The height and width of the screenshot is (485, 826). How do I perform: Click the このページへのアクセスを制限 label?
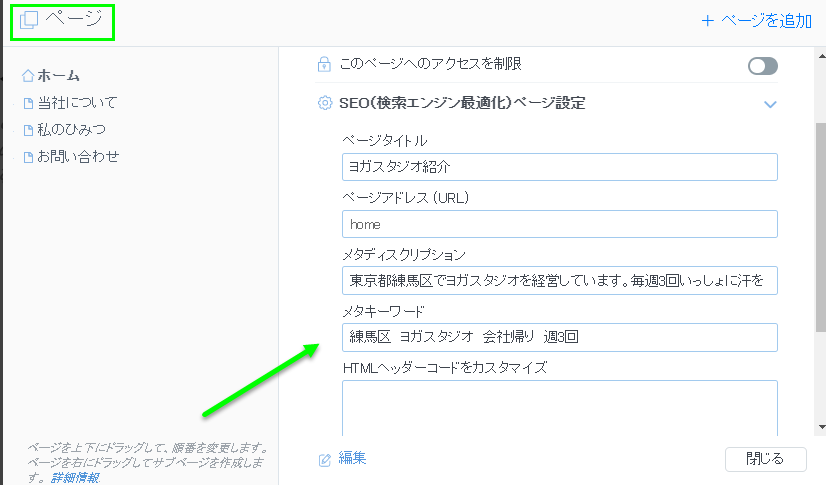click(430, 64)
